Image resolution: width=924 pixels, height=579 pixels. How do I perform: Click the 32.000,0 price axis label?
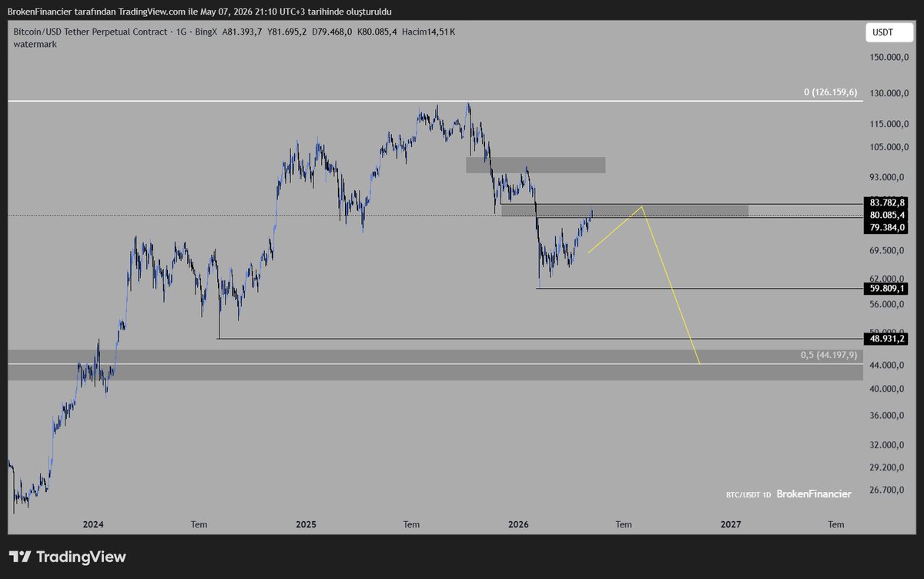(888, 445)
